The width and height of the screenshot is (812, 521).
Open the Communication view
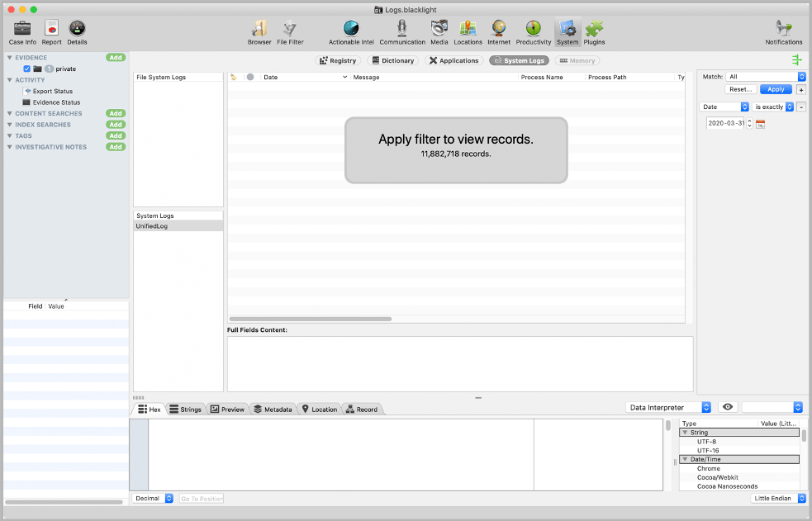(x=402, y=32)
